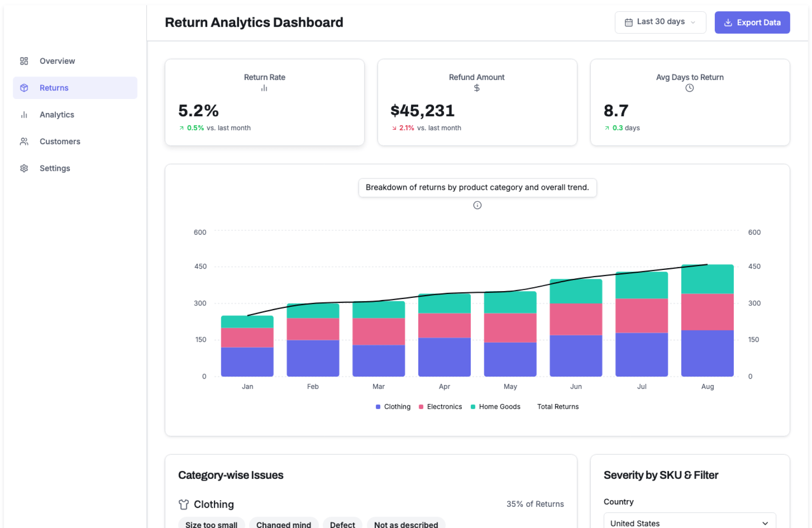Click the bar chart icon under Return Rate
The width and height of the screenshot is (812, 528).
pos(264,88)
